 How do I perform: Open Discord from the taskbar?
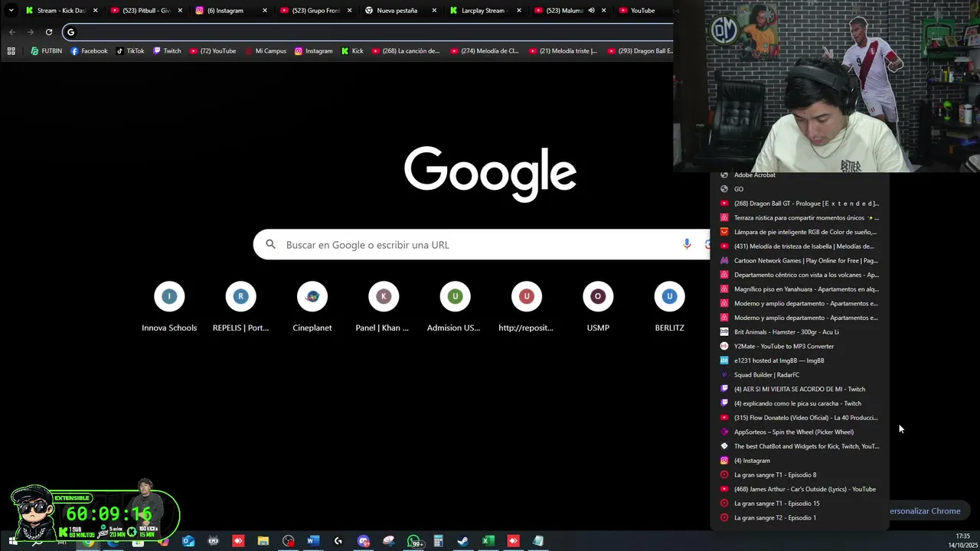coord(364,541)
